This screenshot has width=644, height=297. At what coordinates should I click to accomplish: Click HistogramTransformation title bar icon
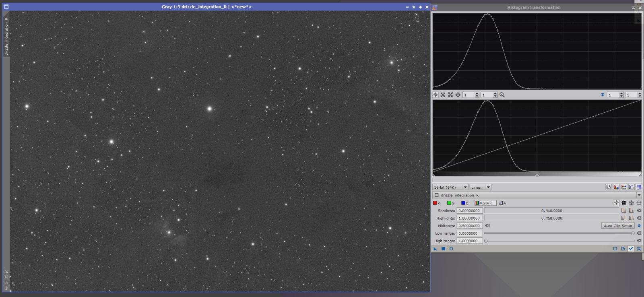tap(435, 7)
